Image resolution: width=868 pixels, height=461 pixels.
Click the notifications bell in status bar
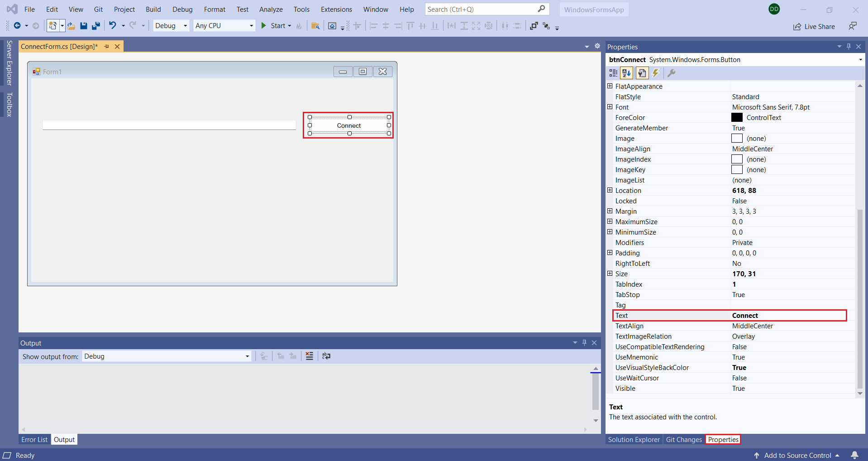pyautogui.click(x=854, y=455)
